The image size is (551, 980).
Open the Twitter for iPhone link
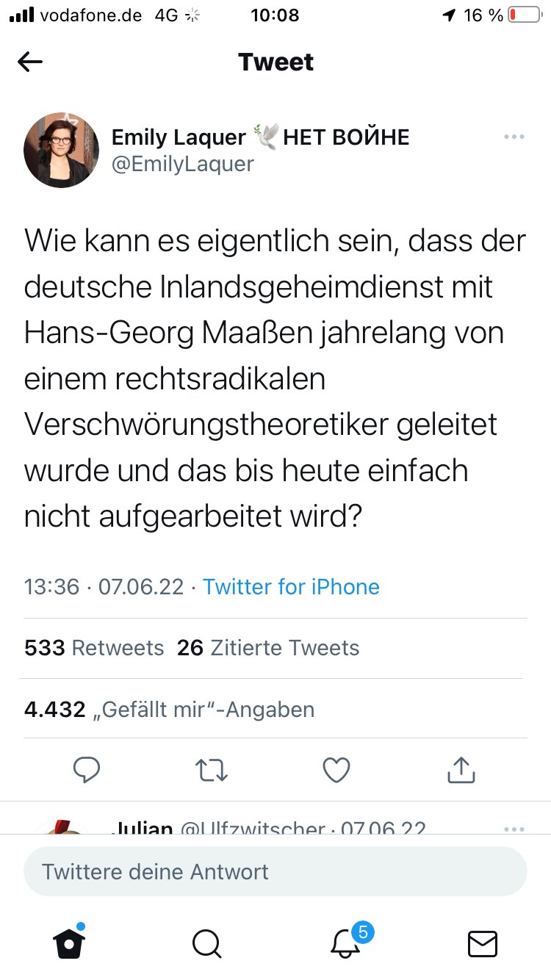coord(292,587)
